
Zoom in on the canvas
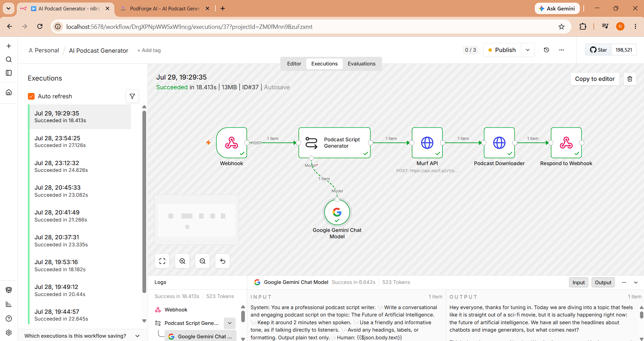pyautogui.click(x=182, y=261)
